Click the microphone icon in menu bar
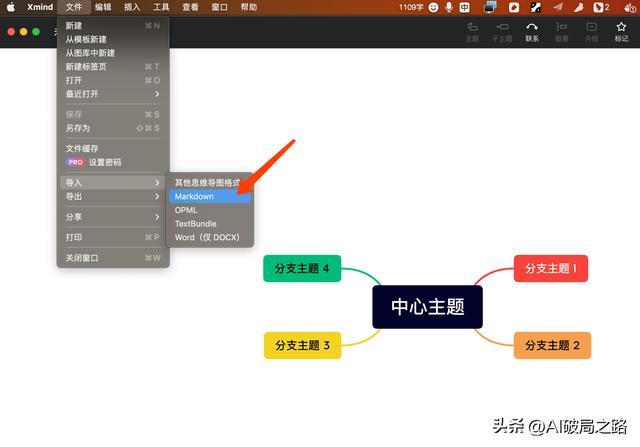 tap(449, 7)
